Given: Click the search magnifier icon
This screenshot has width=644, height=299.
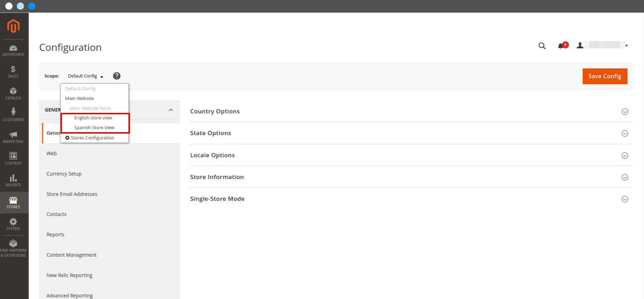Looking at the screenshot, I should 542,46.
